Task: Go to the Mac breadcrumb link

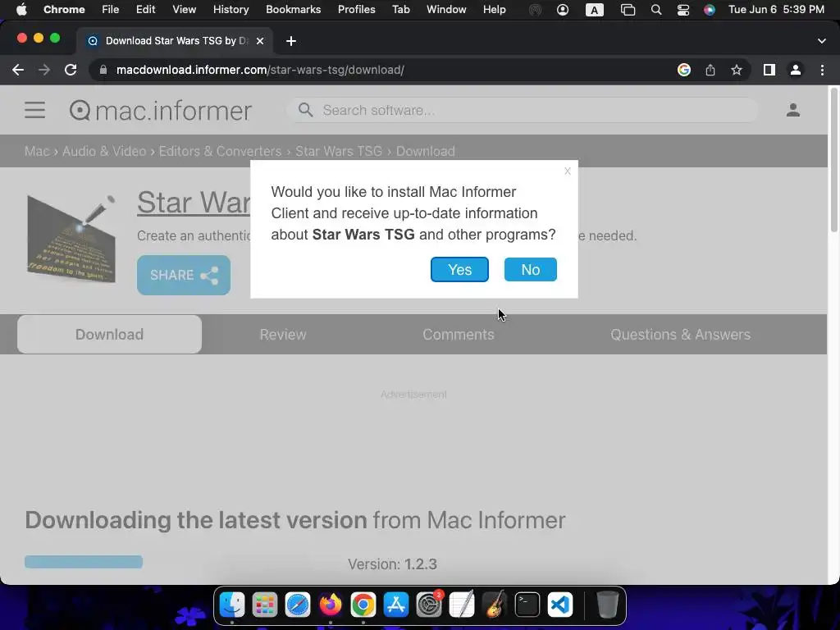Action: (37, 151)
